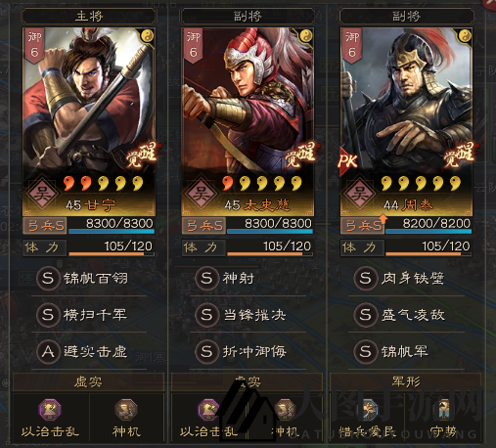Select the 锦帆军 skill
The height and width of the screenshot is (448, 496).
point(391,351)
